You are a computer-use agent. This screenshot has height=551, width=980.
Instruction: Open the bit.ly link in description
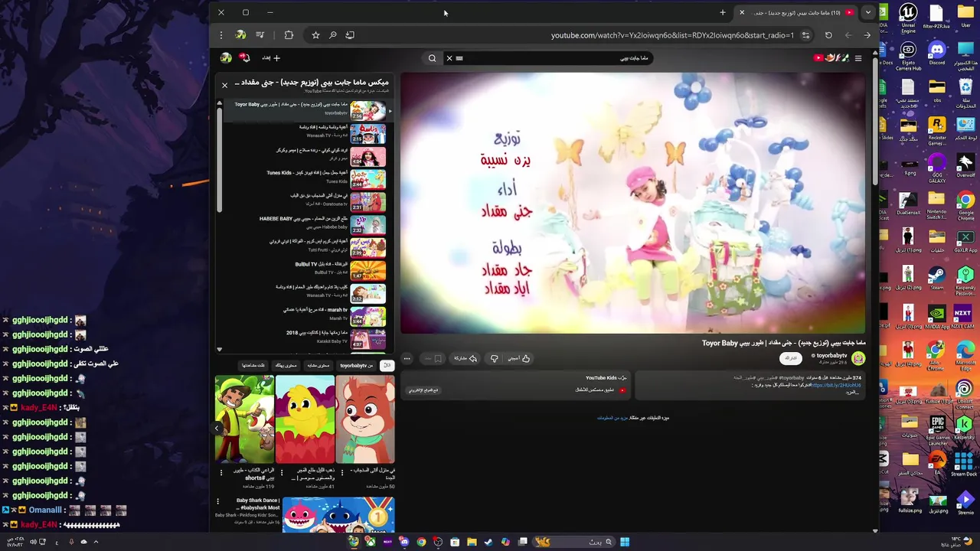tap(836, 385)
